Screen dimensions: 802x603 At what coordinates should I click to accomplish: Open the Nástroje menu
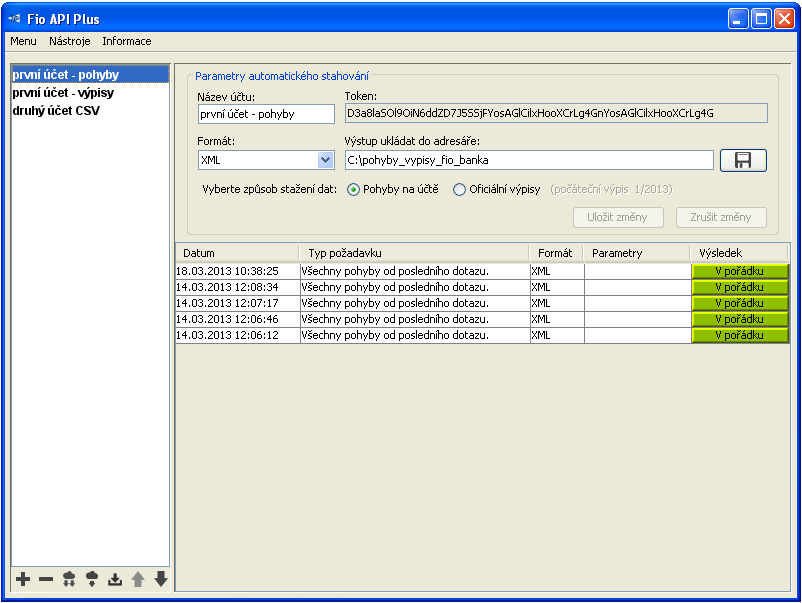[x=70, y=41]
